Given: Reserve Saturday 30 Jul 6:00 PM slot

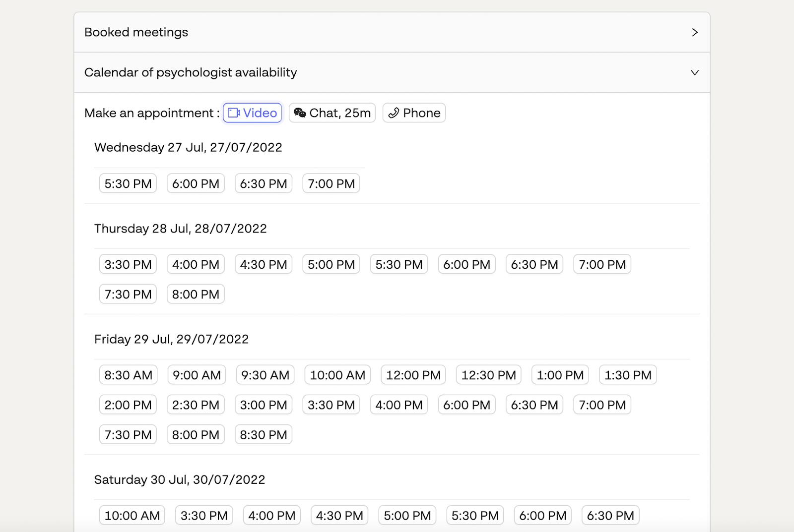Looking at the screenshot, I should [543, 515].
